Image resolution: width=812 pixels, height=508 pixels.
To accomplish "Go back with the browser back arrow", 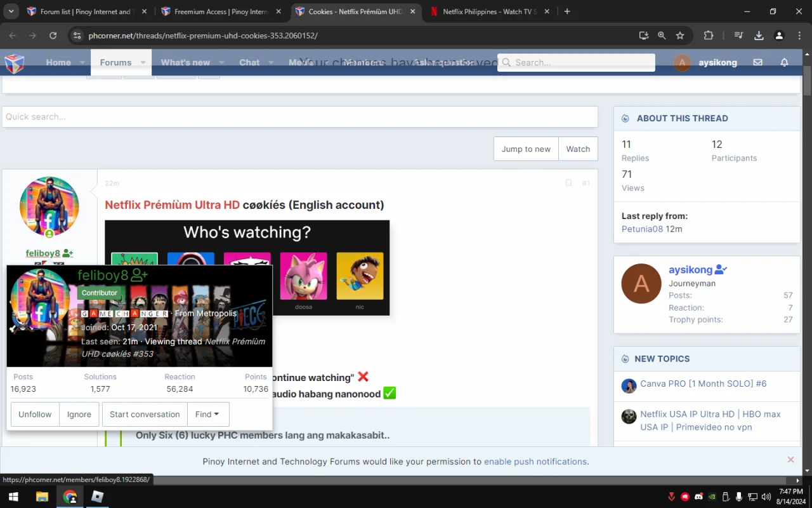I will tap(13, 36).
